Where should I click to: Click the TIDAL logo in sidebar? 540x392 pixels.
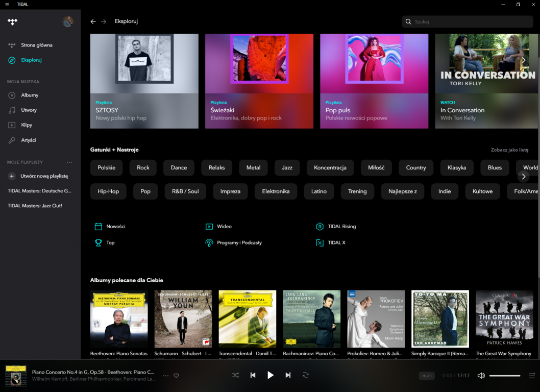click(x=12, y=22)
